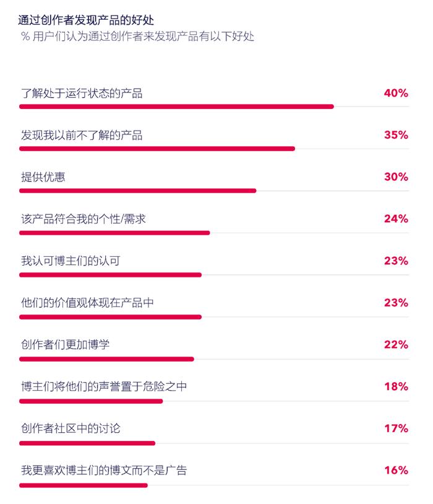This screenshot has height=504, width=433.
Task: Select the label 我认可博主们的认可
Action: point(71,261)
